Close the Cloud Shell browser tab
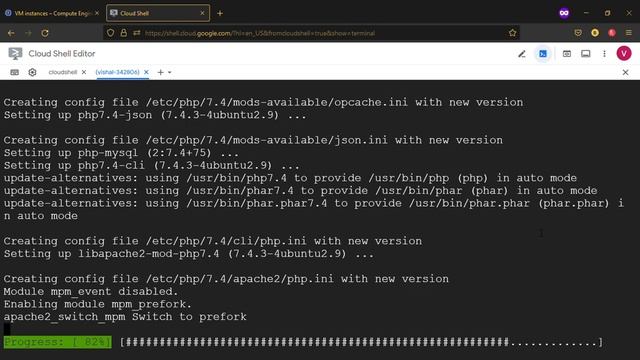This screenshot has height=360, width=640. coord(202,13)
